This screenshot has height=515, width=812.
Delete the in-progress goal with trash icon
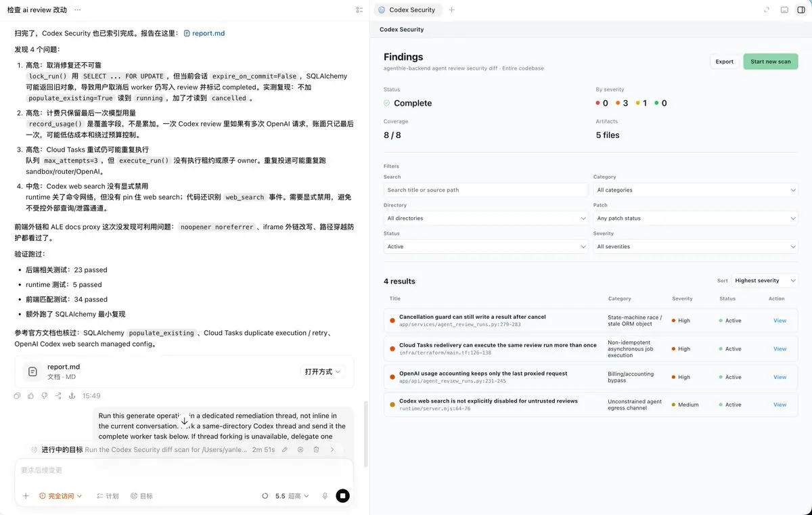point(316,449)
